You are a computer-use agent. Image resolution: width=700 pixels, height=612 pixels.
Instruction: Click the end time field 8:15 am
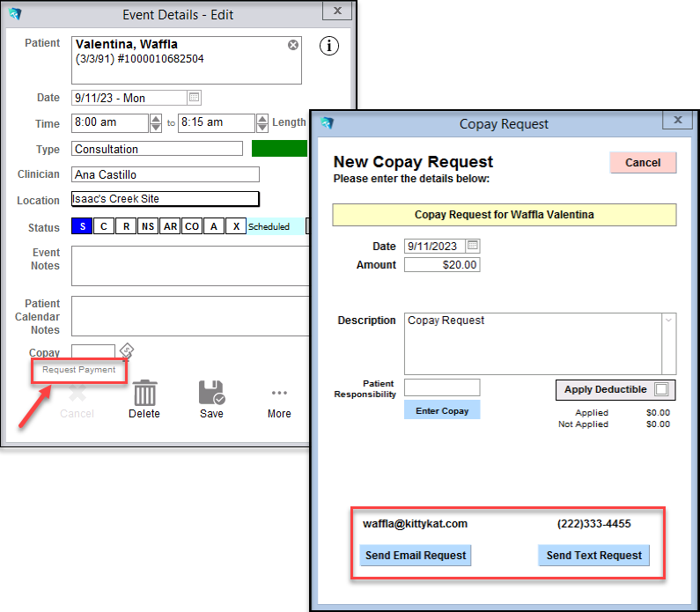pos(217,122)
